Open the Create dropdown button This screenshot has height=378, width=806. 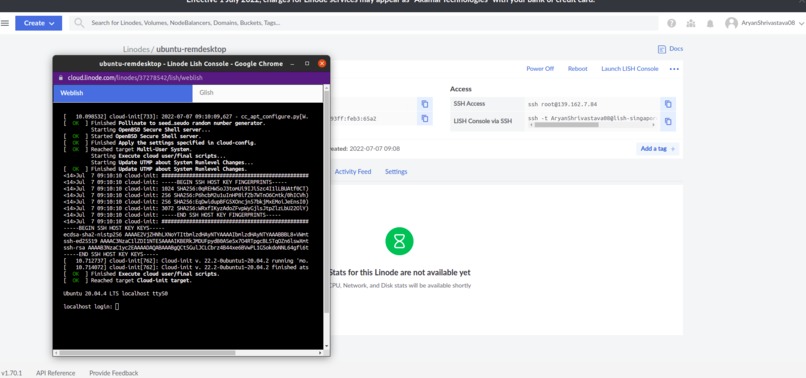[x=39, y=23]
